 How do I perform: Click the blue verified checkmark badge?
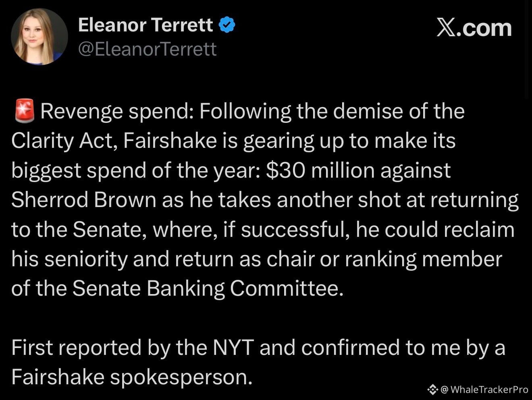coord(227,25)
